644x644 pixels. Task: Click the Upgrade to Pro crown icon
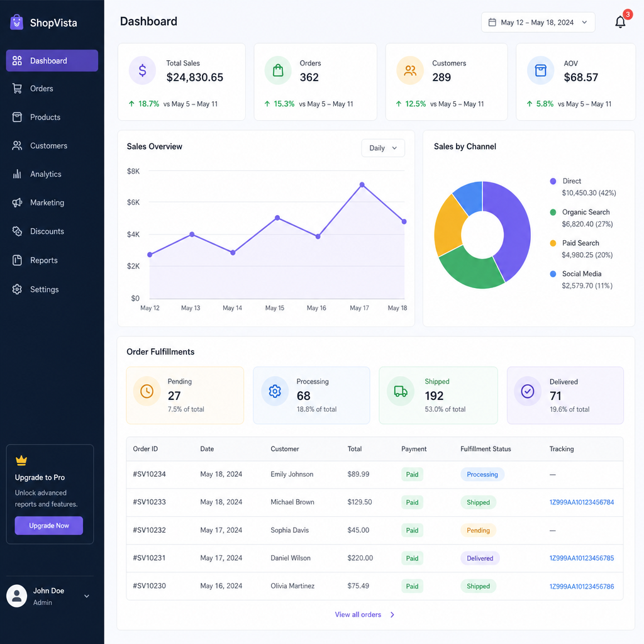21,460
